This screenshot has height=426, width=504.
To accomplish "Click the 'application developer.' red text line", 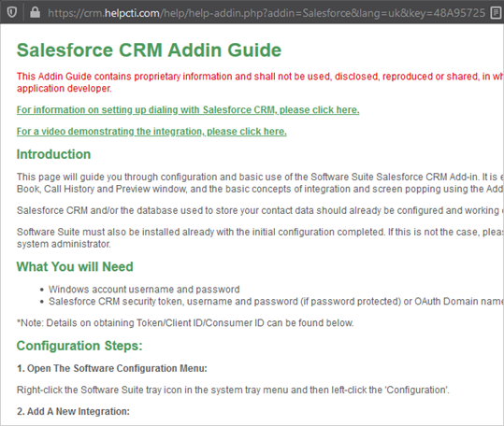I will pos(65,88).
